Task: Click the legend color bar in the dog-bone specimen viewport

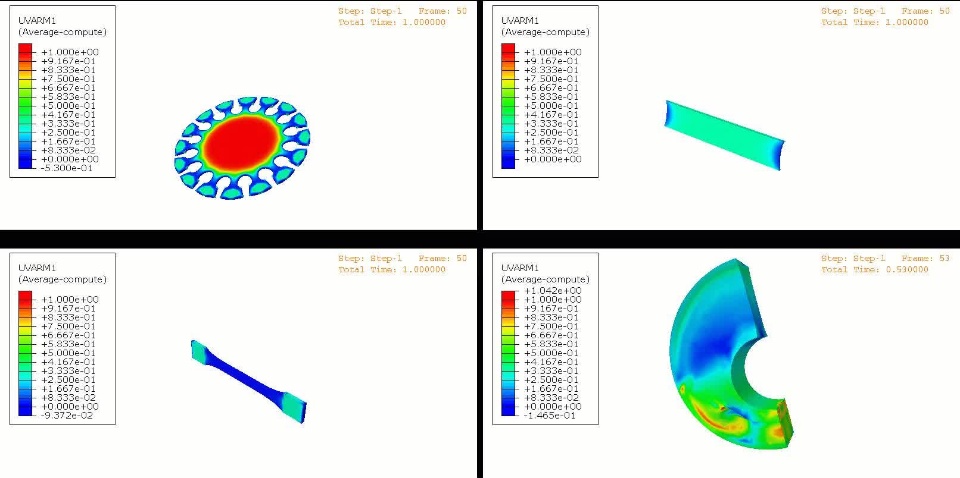Action: [x=25, y=353]
